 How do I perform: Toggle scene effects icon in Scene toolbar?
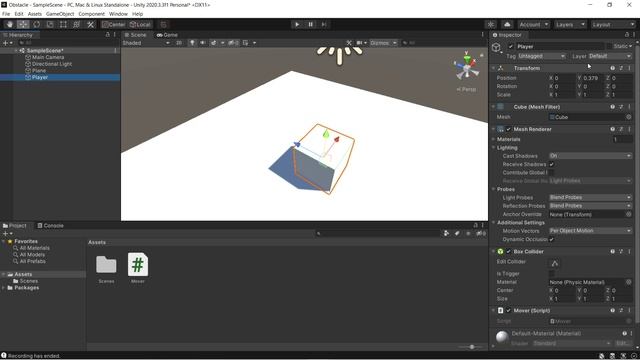click(x=213, y=43)
